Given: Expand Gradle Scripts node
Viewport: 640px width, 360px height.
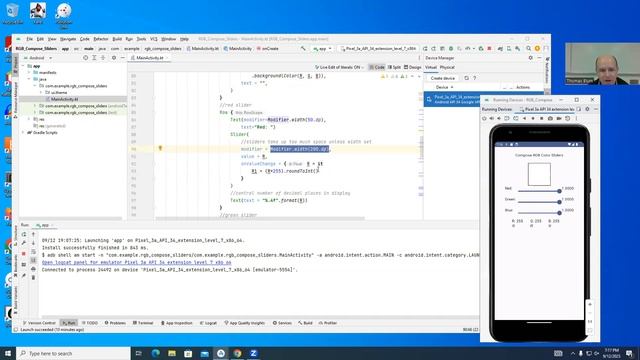Looking at the screenshot, I should (x=23, y=133).
